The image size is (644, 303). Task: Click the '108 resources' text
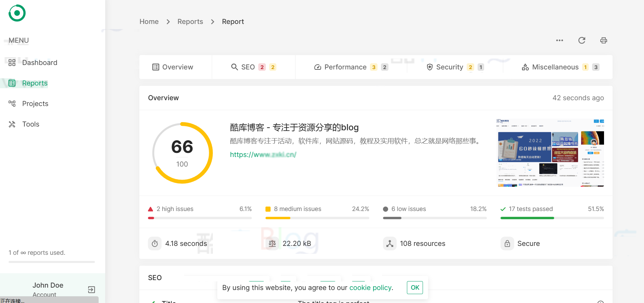click(423, 243)
